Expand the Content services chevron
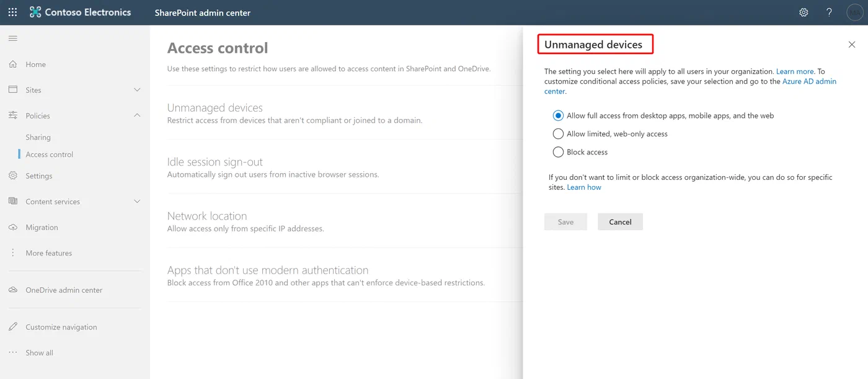868x379 pixels. (x=137, y=202)
